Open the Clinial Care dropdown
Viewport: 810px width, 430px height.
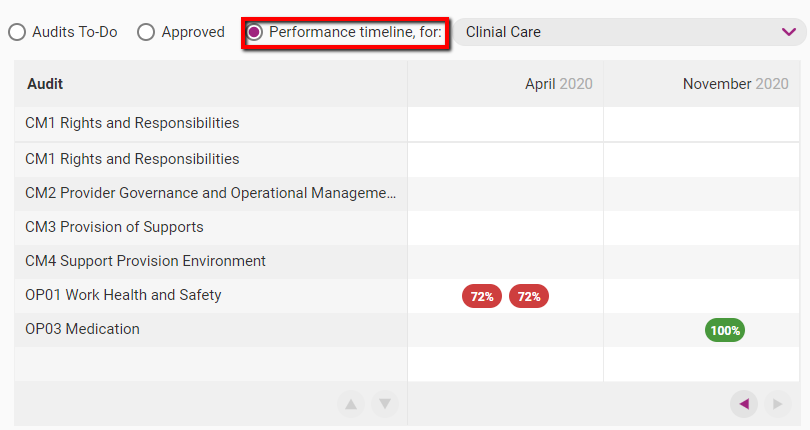tap(620, 32)
